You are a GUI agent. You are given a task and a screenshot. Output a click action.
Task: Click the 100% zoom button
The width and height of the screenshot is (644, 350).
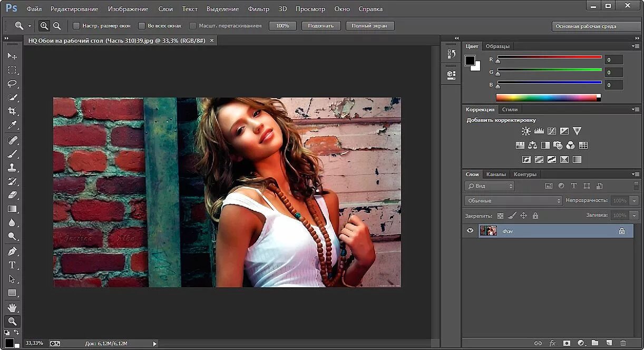282,26
